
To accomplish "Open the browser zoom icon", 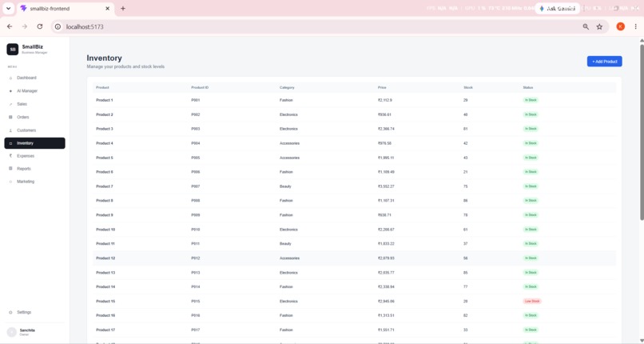I will 586,26.
